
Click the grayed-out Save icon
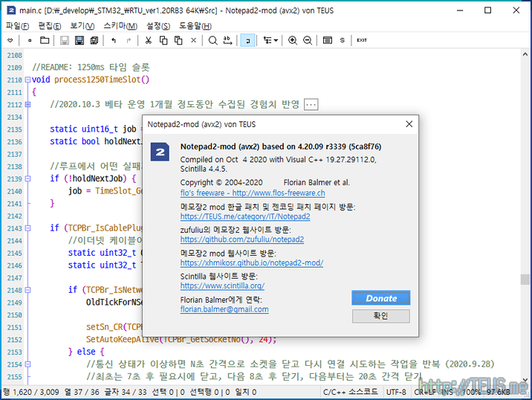tap(65, 40)
